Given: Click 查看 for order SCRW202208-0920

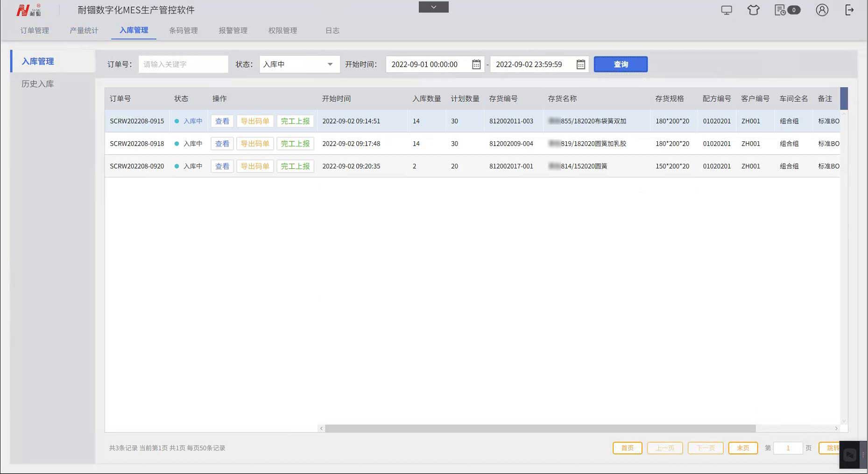Looking at the screenshot, I should tap(222, 166).
